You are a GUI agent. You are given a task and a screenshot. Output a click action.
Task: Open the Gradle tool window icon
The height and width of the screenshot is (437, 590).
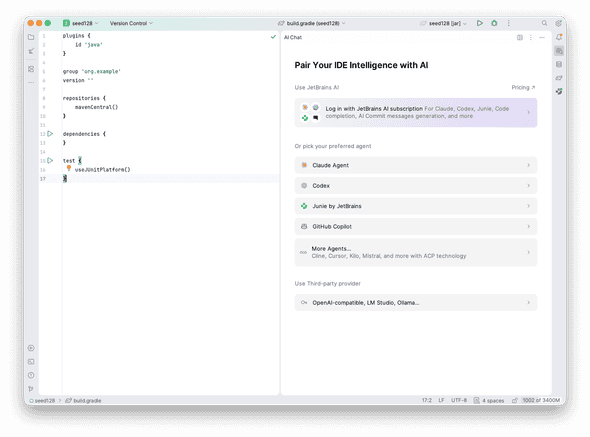tap(559, 78)
